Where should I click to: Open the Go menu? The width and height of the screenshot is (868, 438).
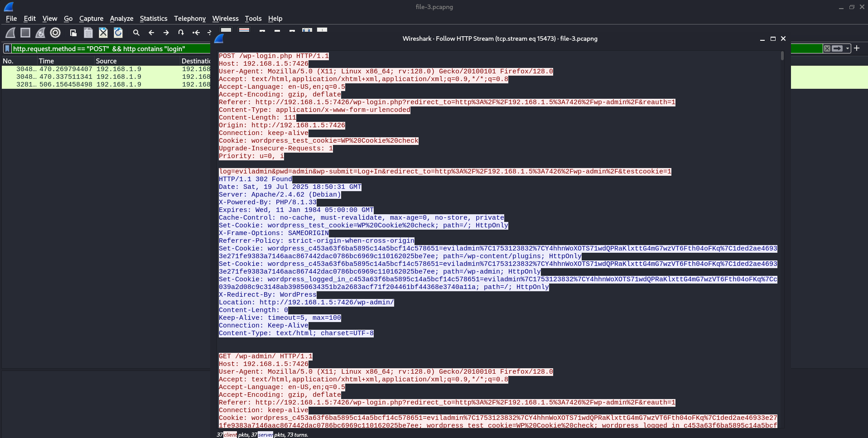(x=68, y=19)
